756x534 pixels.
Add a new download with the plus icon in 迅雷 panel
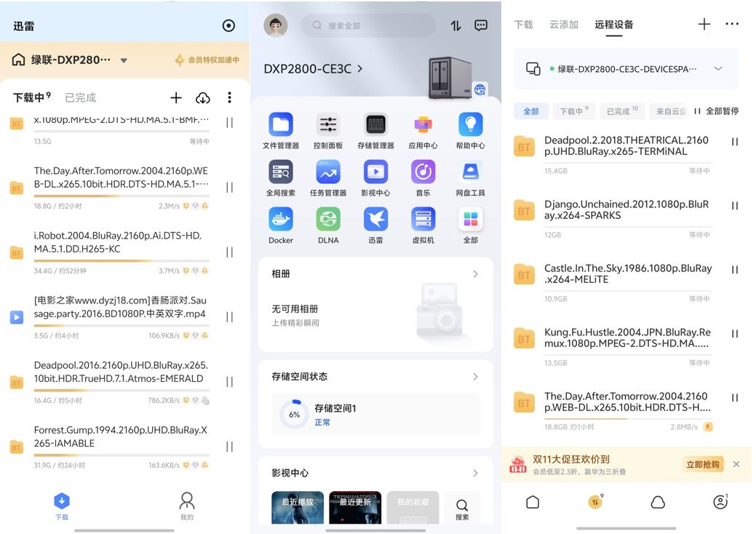[176, 97]
